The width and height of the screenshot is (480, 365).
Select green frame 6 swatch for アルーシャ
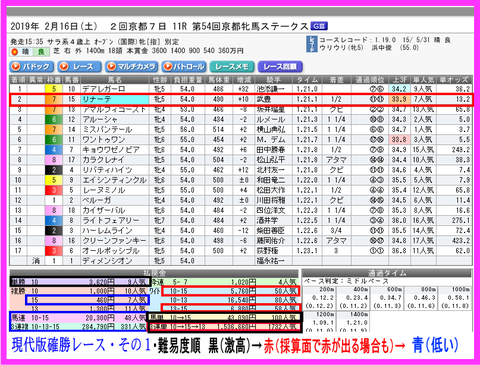coord(54,119)
